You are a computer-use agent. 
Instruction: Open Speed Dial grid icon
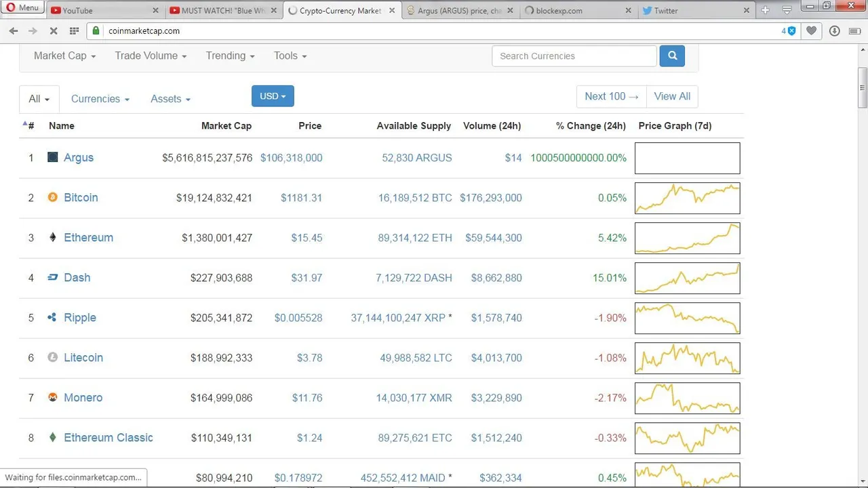coord(74,31)
